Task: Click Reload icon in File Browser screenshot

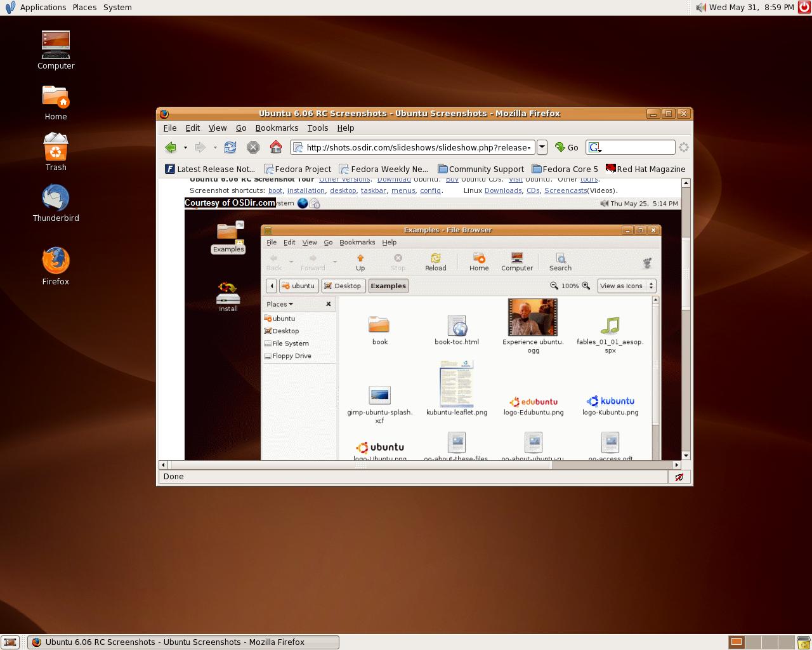Action: click(x=436, y=262)
